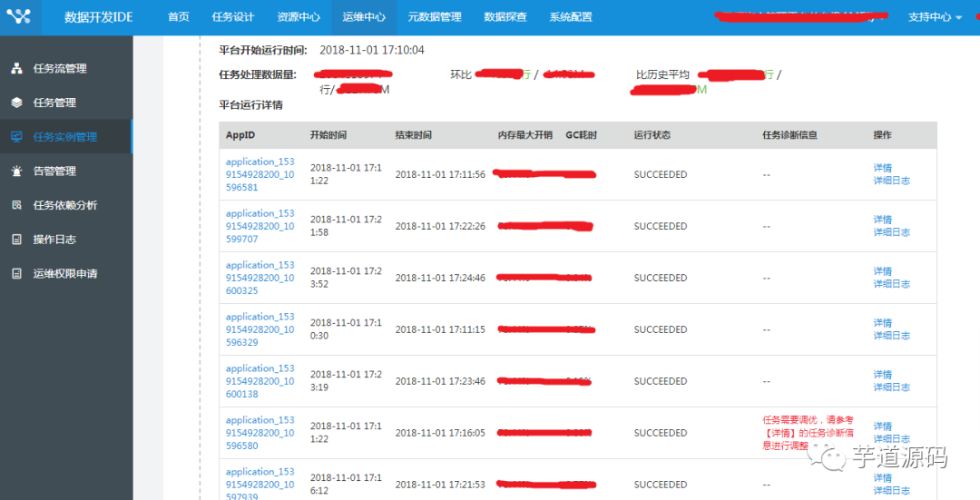980x500 pixels.
Task: Go to 数据探查 page
Action: (x=505, y=17)
